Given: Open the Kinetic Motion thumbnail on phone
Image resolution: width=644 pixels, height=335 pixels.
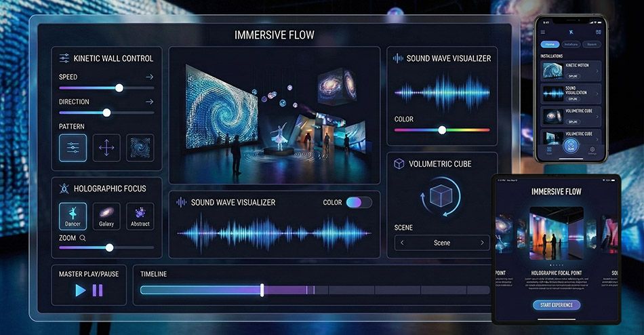Looking at the screenshot, I should pos(552,71).
